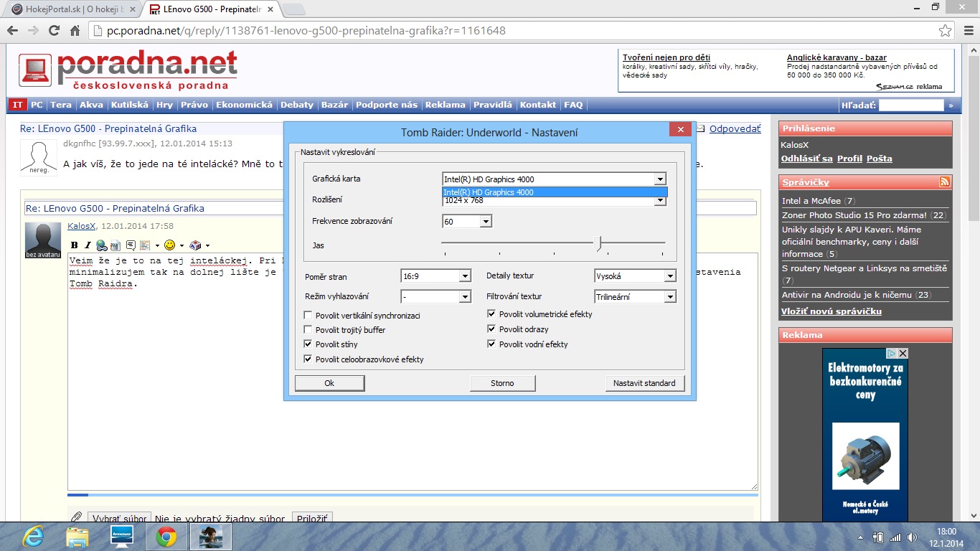Insert a quote using the speech bubble icon
The image size is (980, 551).
pos(131,245)
